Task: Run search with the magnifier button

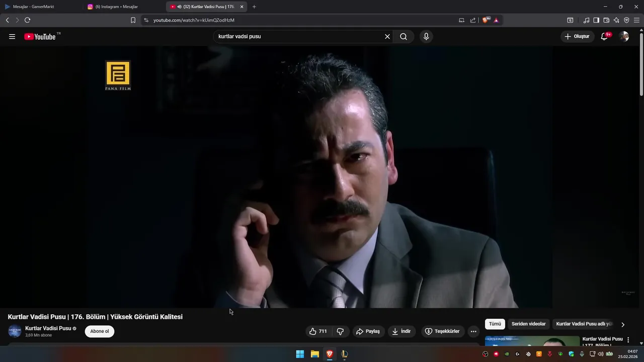Action: pyautogui.click(x=404, y=37)
